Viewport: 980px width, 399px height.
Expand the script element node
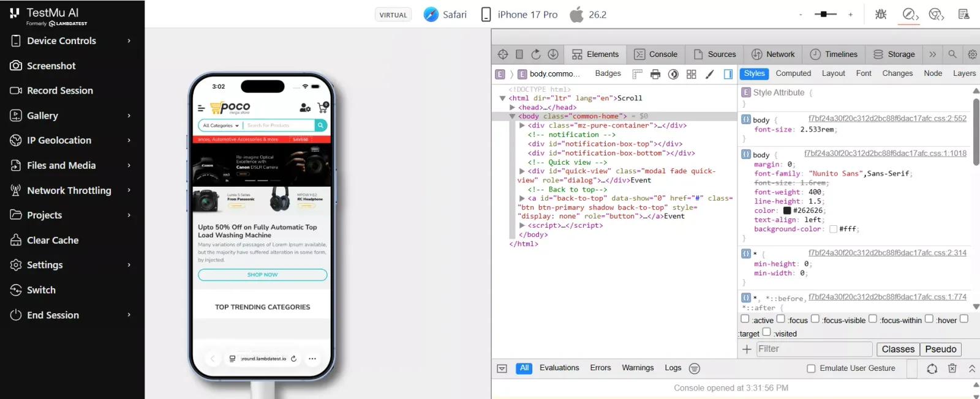522,225
